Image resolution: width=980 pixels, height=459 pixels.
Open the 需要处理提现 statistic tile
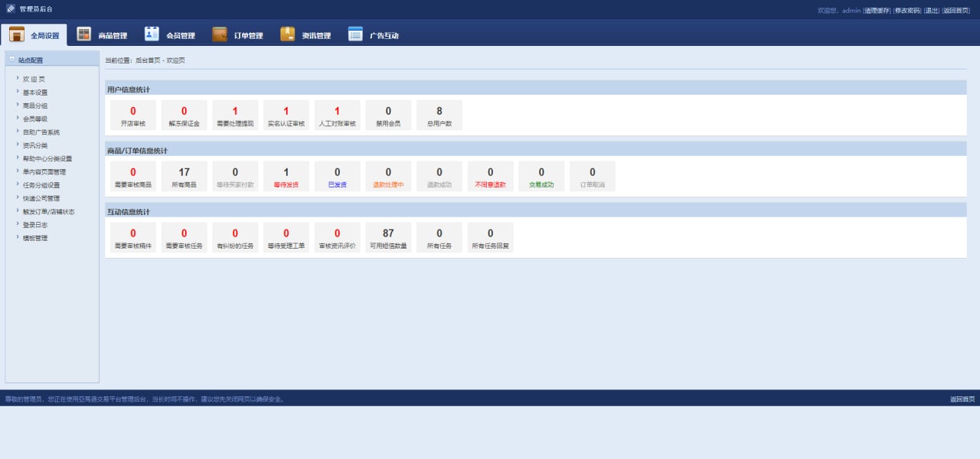pyautogui.click(x=235, y=116)
